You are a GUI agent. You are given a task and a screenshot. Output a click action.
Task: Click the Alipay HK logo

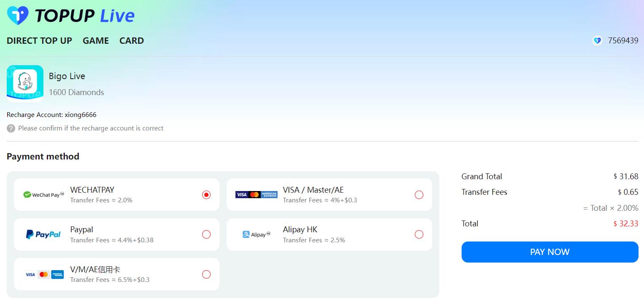257,234
